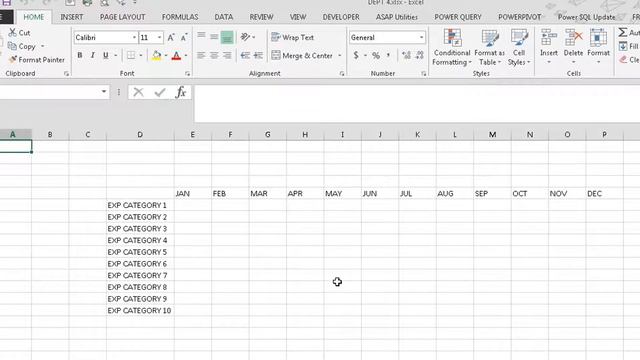Decrease font size with the small A

click(x=184, y=38)
